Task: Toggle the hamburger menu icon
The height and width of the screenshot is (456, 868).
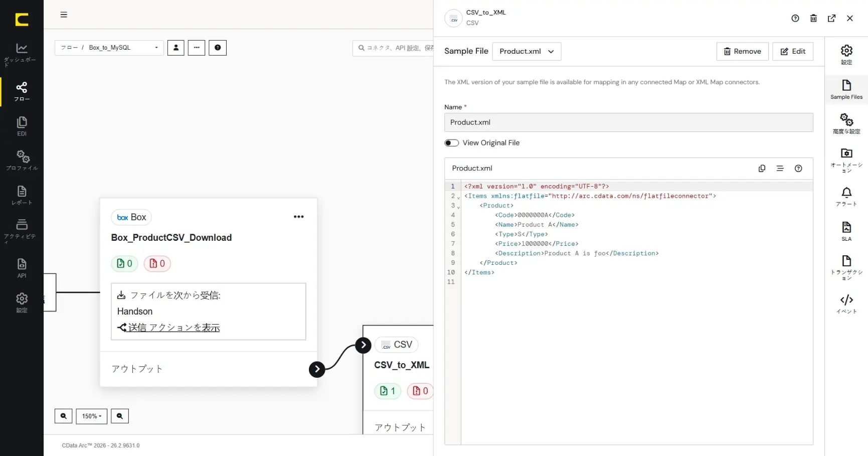Action: coord(64,15)
